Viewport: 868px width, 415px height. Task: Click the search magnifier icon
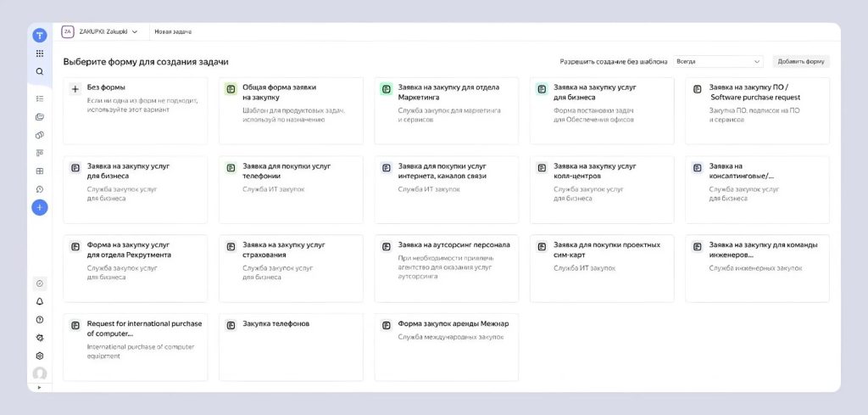pyautogui.click(x=40, y=72)
